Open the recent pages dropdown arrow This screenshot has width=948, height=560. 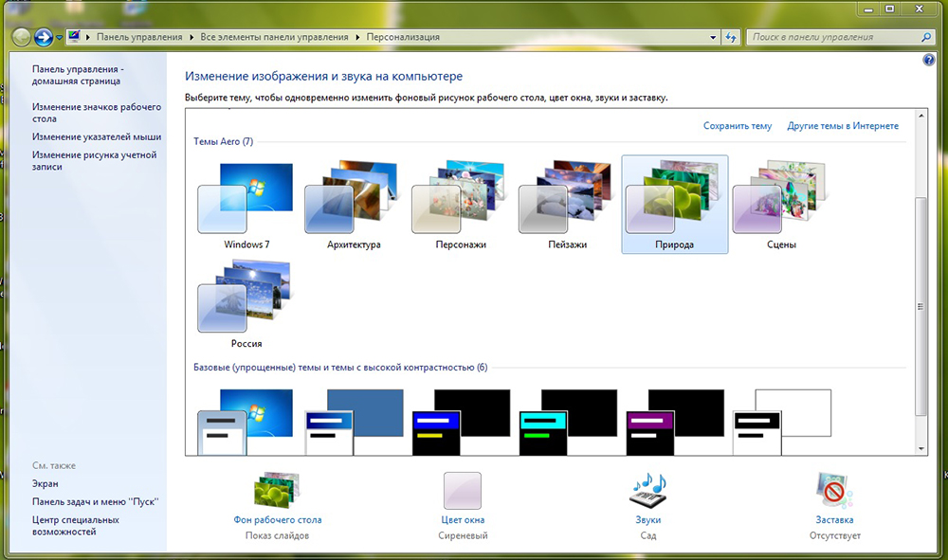click(59, 38)
